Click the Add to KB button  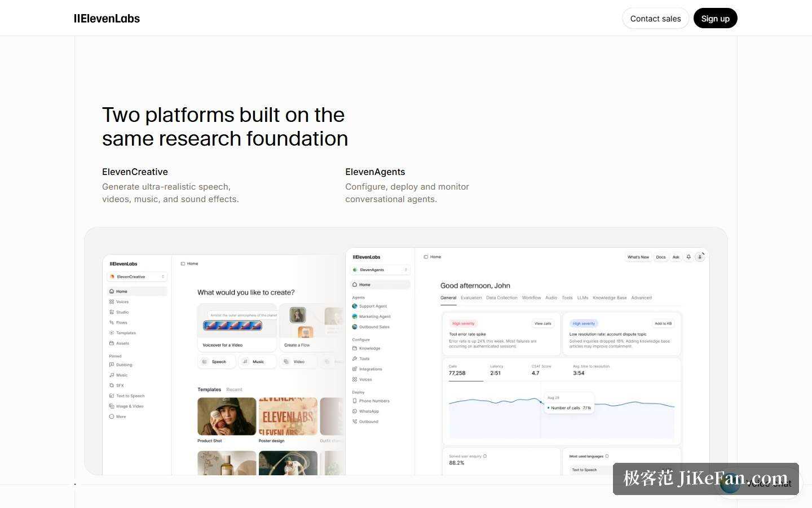pyautogui.click(x=663, y=323)
